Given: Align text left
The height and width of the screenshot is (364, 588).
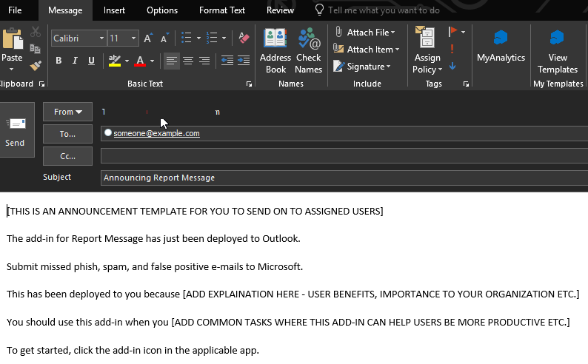Looking at the screenshot, I should (x=172, y=61).
